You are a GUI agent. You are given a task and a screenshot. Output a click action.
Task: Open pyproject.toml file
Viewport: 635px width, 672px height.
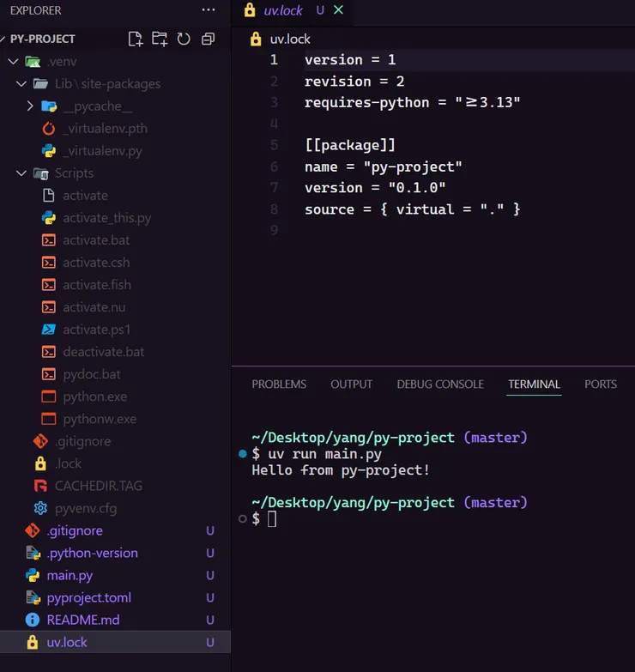(x=88, y=597)
